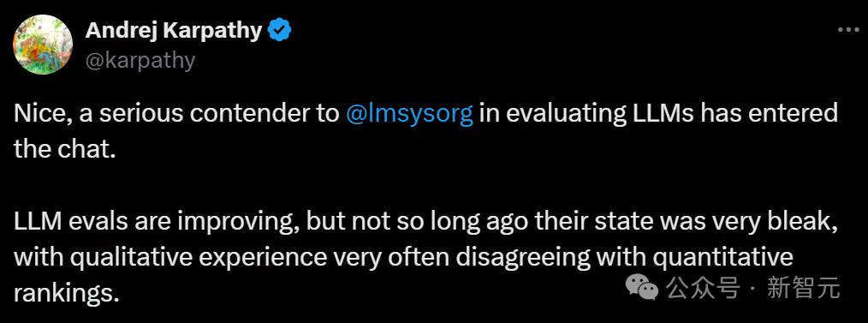This screenshot has width=868, height=323.
Task: Click the 公众号 watermark text
Action: pyautogui.click(x=703, y=289)
